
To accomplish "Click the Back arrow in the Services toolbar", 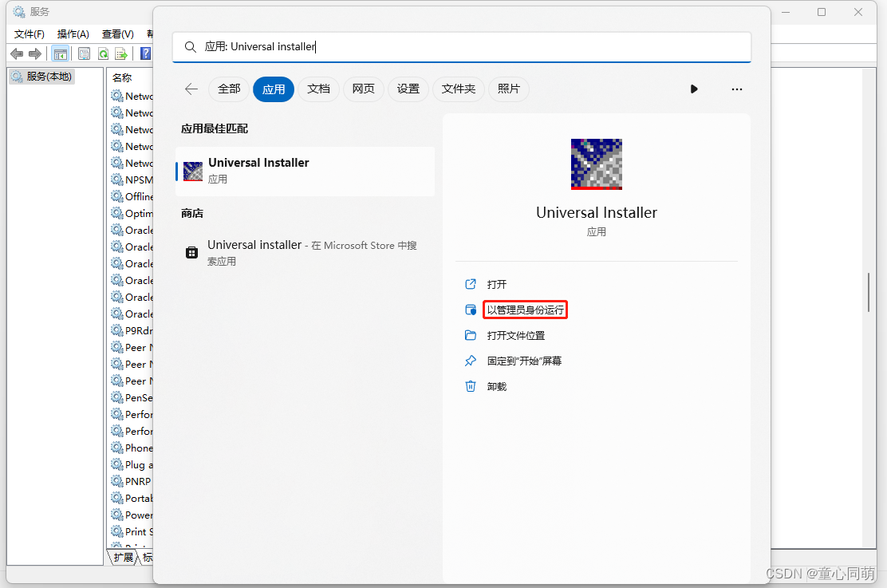I will 17,53.
